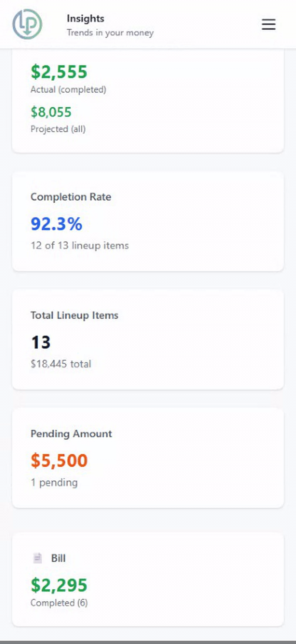Image resolution: width=296 pixels, height=644 pixels.
Task: Open the Pending Amount card
Action: [x=148, y=457]
